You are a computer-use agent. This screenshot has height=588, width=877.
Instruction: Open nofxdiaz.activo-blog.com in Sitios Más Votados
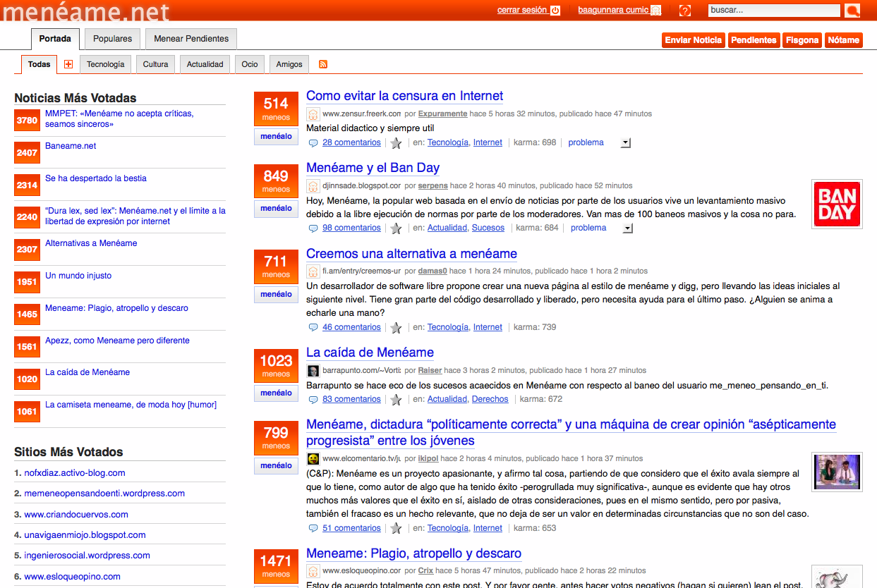(x=75, y=473)
